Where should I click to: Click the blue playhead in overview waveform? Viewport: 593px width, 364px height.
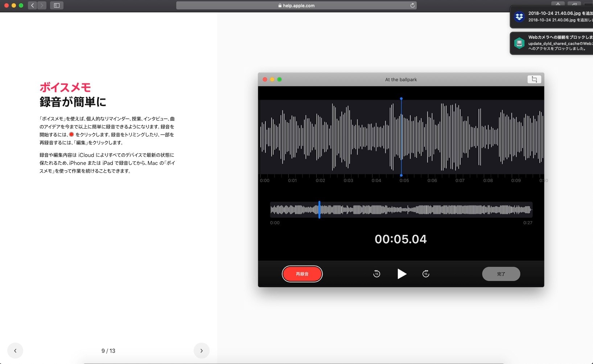pos(319,210)
